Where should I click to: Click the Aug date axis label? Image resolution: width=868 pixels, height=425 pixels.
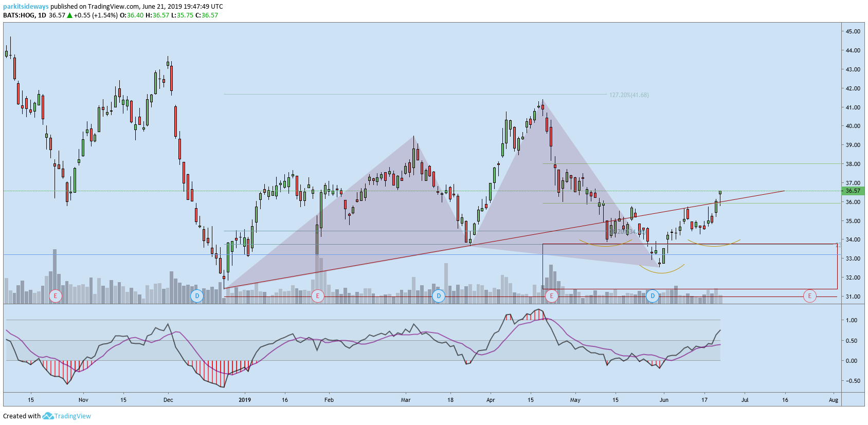(x=834, y=400)
